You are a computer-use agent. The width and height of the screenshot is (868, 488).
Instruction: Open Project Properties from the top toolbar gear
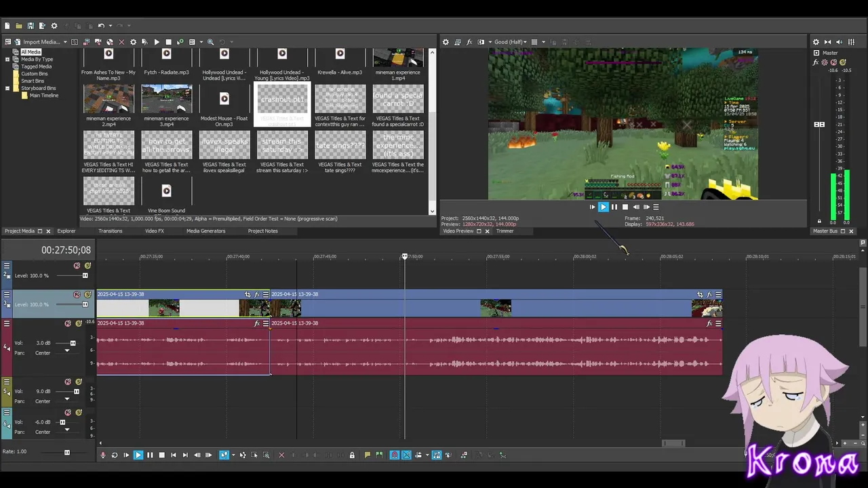tap(54, 26)
